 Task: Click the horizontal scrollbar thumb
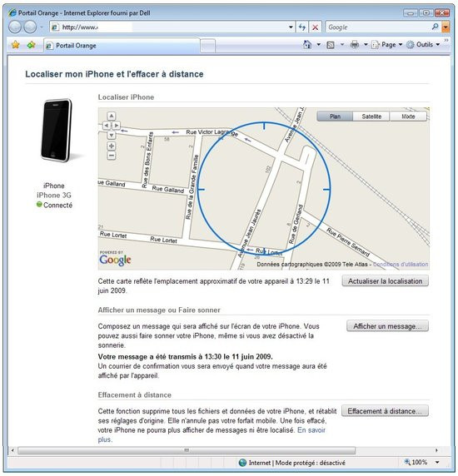(187, 450)
